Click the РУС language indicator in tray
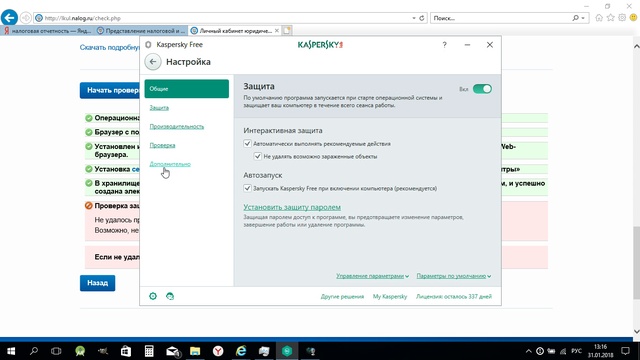Image resolution: width=640 pixels, height=360 pixels. click(576, 351)
